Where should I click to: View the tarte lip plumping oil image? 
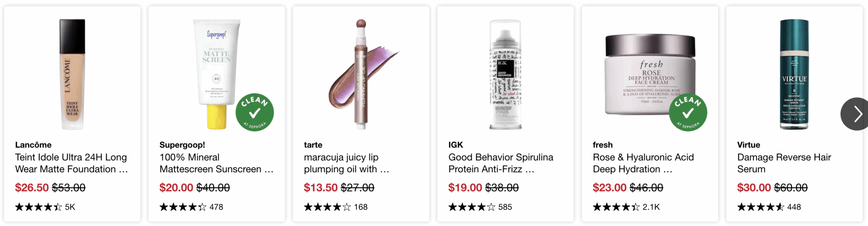[361, 74]
